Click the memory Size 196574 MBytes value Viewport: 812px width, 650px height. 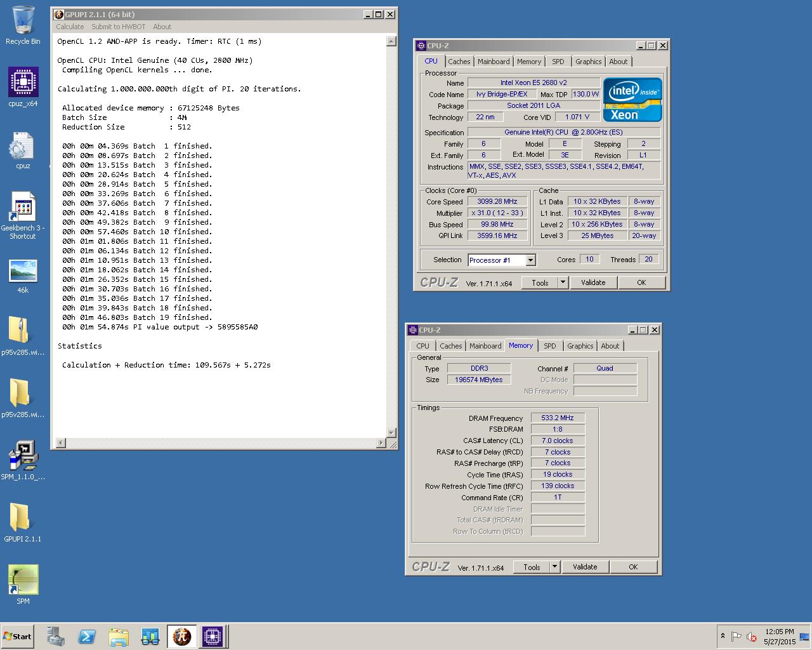pos(479,380)
